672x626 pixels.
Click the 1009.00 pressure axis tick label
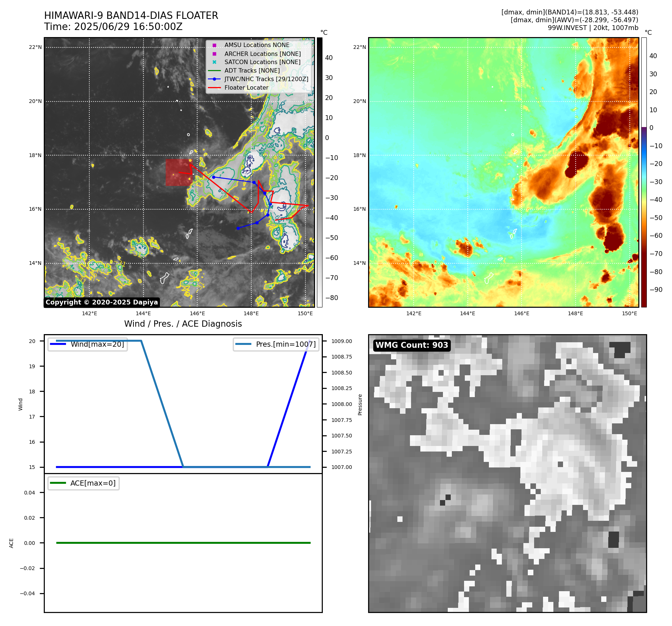coord(342,341)
